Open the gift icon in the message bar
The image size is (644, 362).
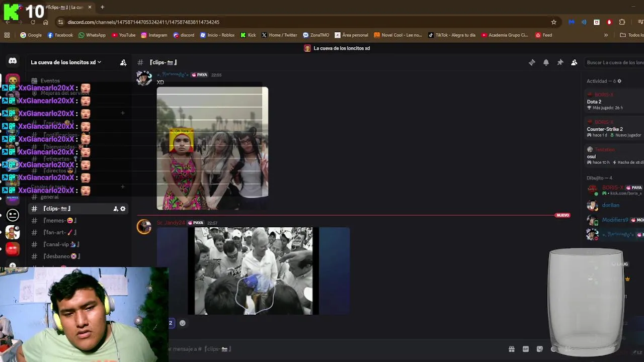pos(512,349)
